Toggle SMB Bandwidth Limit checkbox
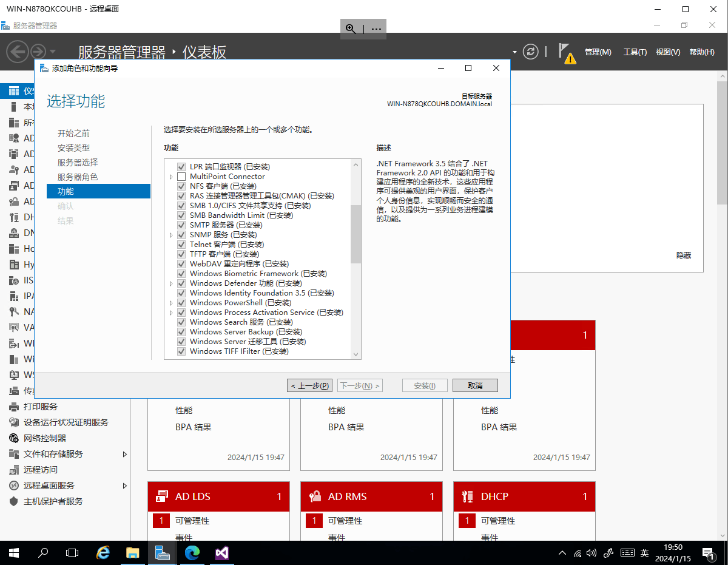The height and width of the screenshot is (565, 728). (181, 215)
